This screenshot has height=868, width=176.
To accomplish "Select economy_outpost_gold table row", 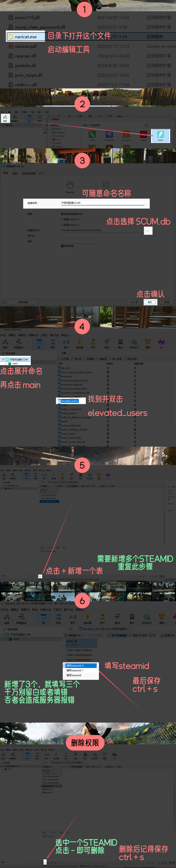I will pyautogui.click(x=74, y=380).
